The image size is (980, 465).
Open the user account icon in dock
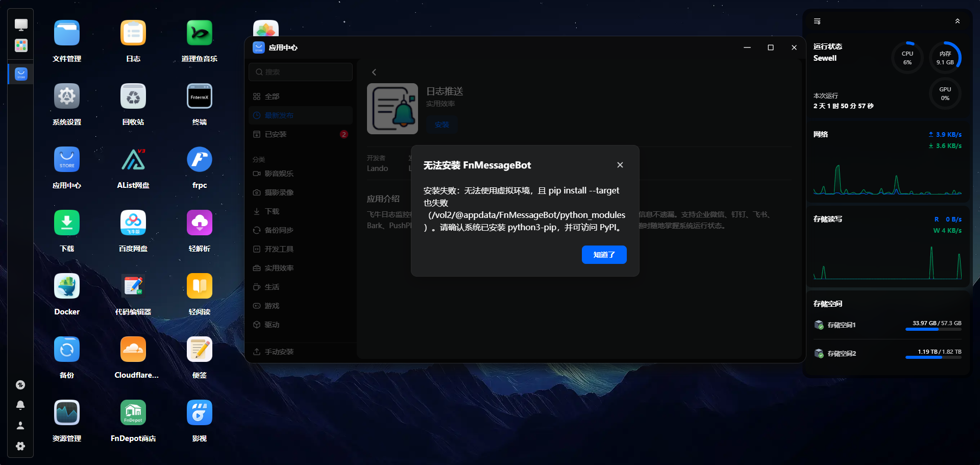(20, 426)
